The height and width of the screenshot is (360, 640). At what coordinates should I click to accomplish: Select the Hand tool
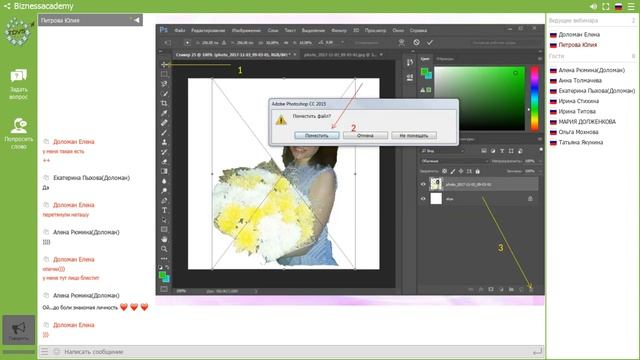pos(164,239)
